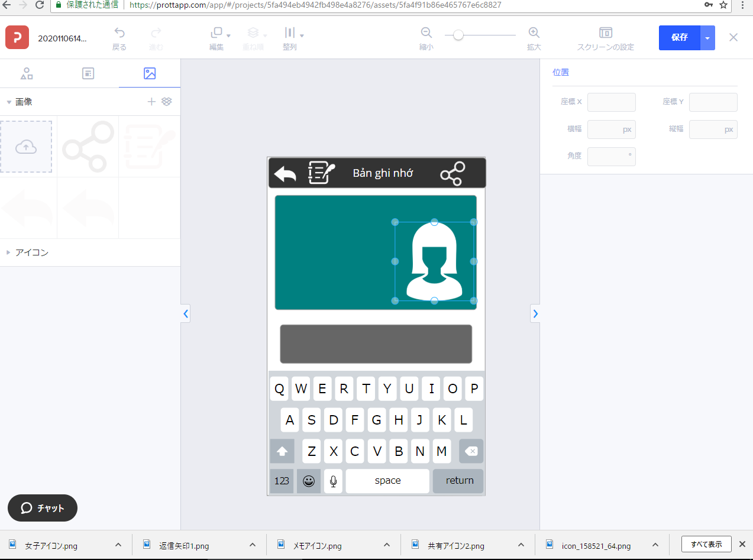Zoom out with the 縮小 magnifier
Image resolution: width=753 pixels, height=560 pixels.
coord(426,33)
